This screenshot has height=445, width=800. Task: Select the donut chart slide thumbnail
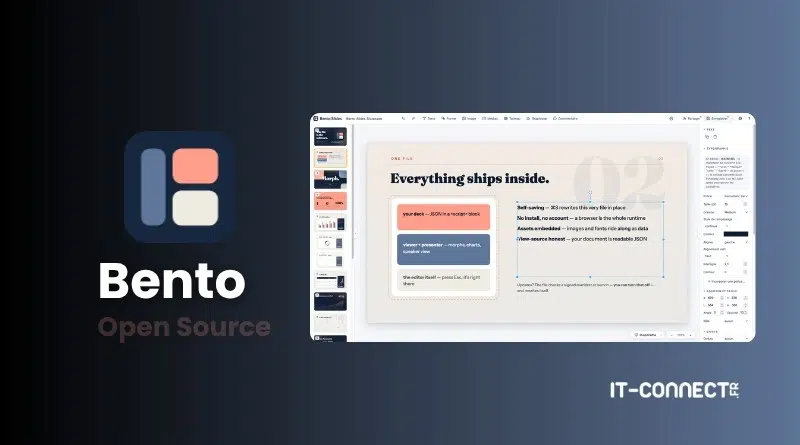(x=330, y=244)
